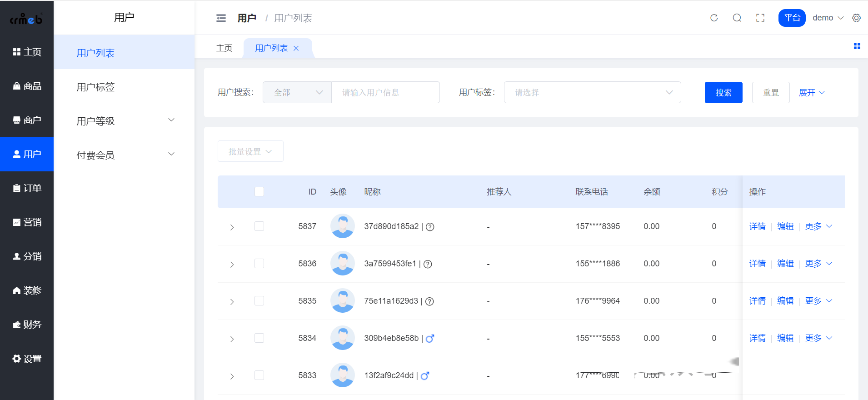868x400 pixels.
Task: Collapse sidebar with hamburger menu icon
Action: (x=221, y=18)
